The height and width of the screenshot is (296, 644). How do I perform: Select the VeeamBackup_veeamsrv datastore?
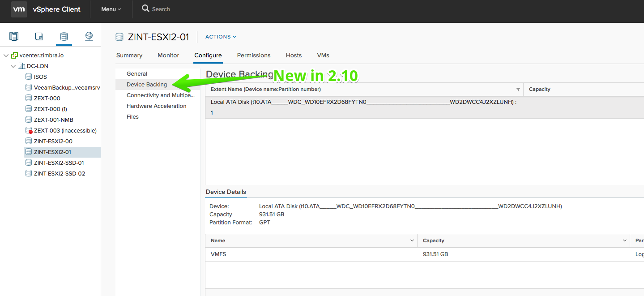(x=67, y=87)
